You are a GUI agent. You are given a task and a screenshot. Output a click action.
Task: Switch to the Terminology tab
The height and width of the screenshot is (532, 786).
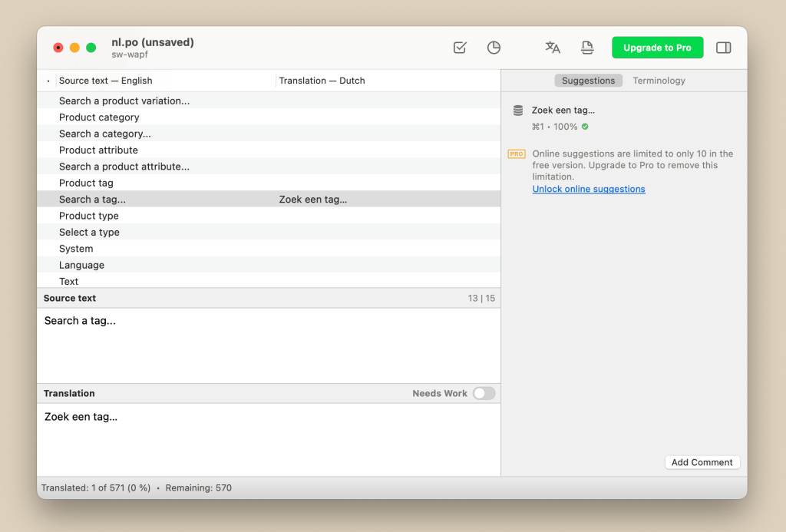659,80
